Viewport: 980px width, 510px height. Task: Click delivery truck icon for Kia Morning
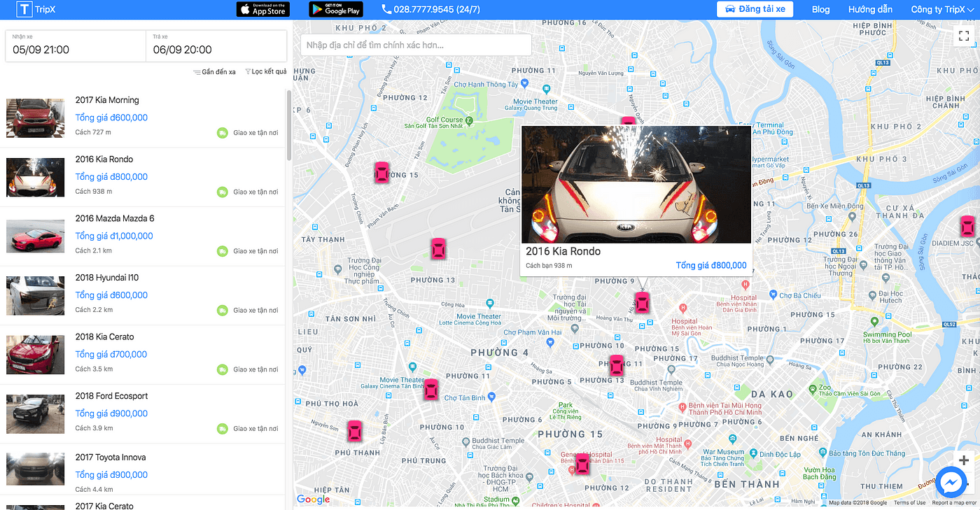[x=223, y=133]
